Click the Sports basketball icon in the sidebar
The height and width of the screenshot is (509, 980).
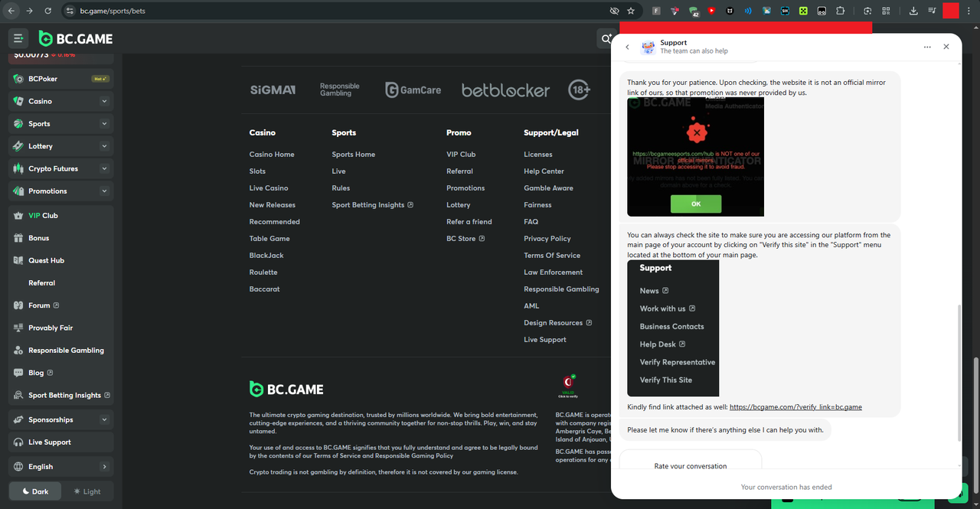click(x=18, y=123)
